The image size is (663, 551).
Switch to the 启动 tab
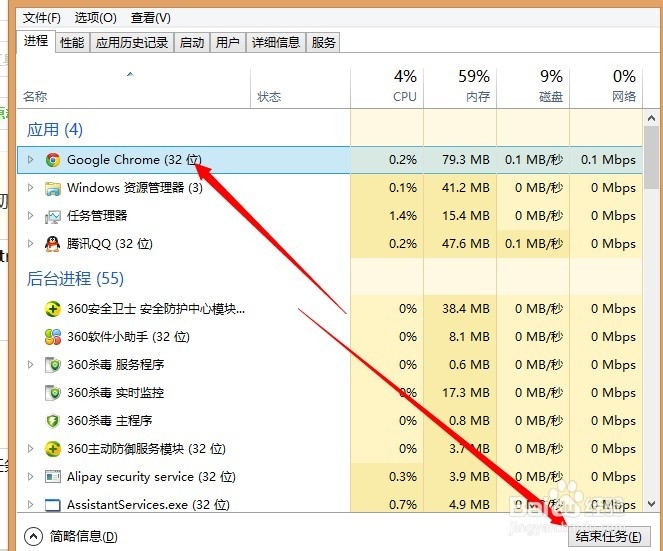pyautogui.click(x=192, y=43)
